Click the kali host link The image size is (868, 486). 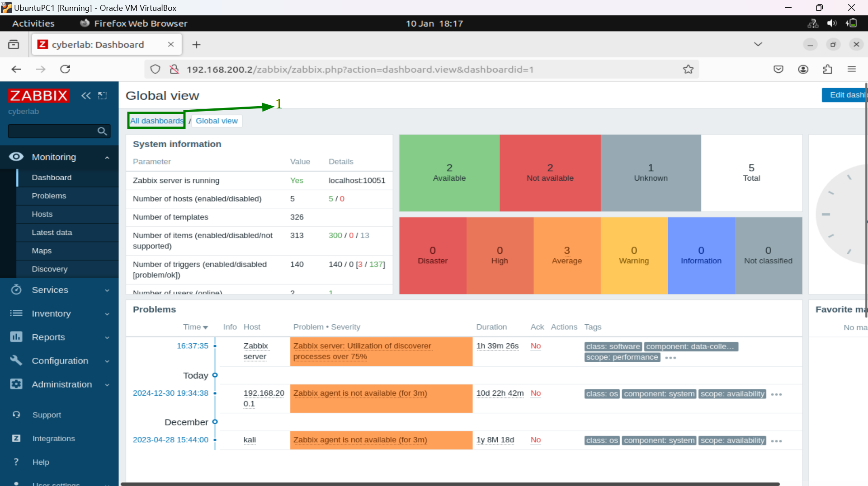pyautogui.click(x=250, y=439)
